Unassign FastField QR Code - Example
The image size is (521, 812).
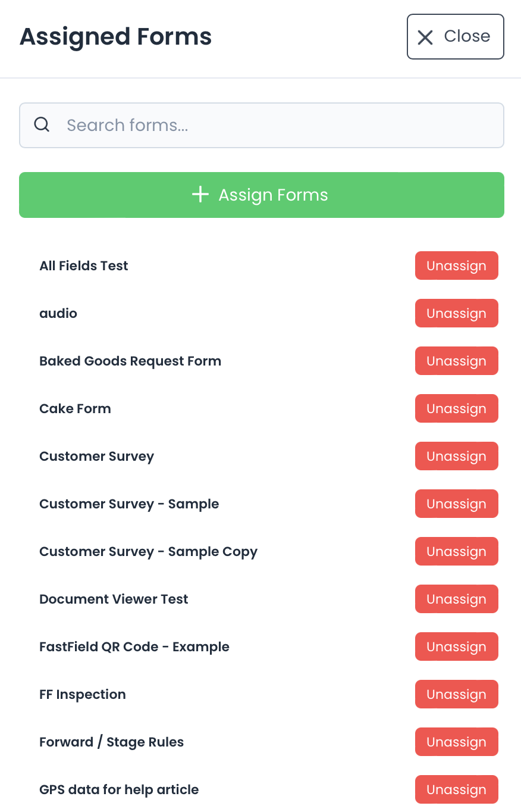456,647
